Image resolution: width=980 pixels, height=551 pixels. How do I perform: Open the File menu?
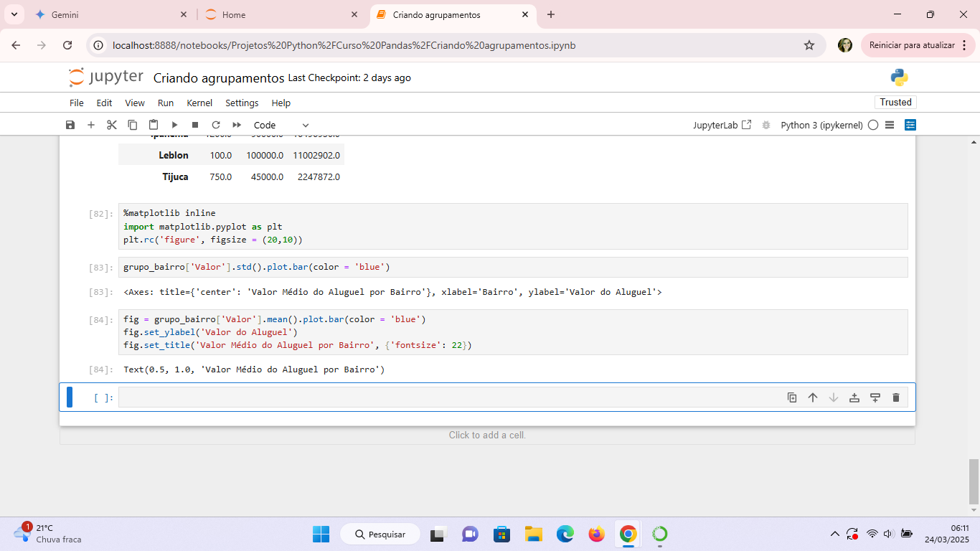(77, 103)
